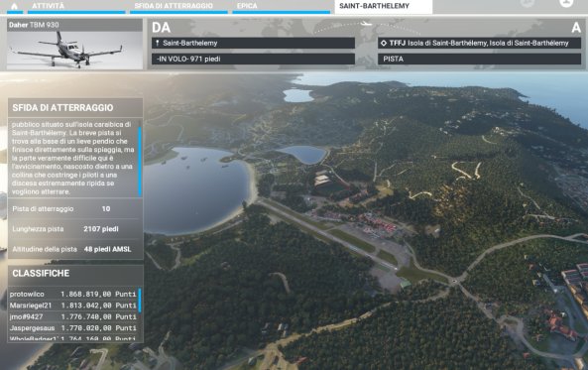Click the challenge description scrollbar
588x370 pixels.
click(140, 162)
